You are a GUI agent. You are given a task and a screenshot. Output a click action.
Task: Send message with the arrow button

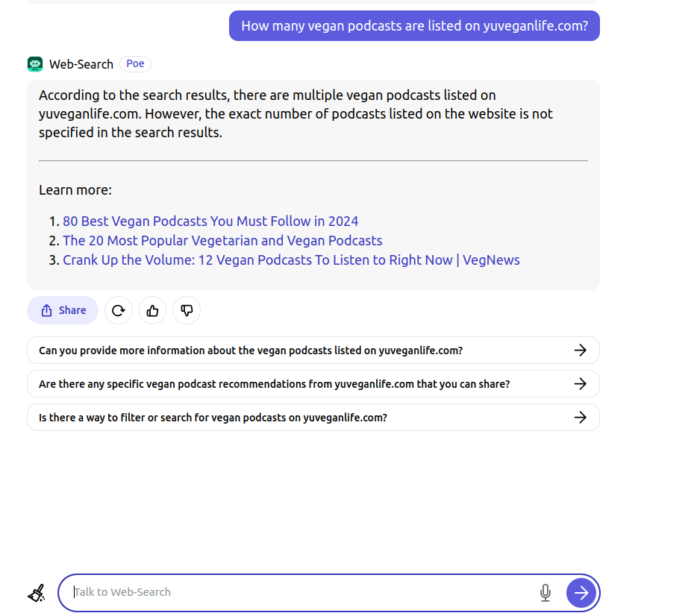click(581, 593)
